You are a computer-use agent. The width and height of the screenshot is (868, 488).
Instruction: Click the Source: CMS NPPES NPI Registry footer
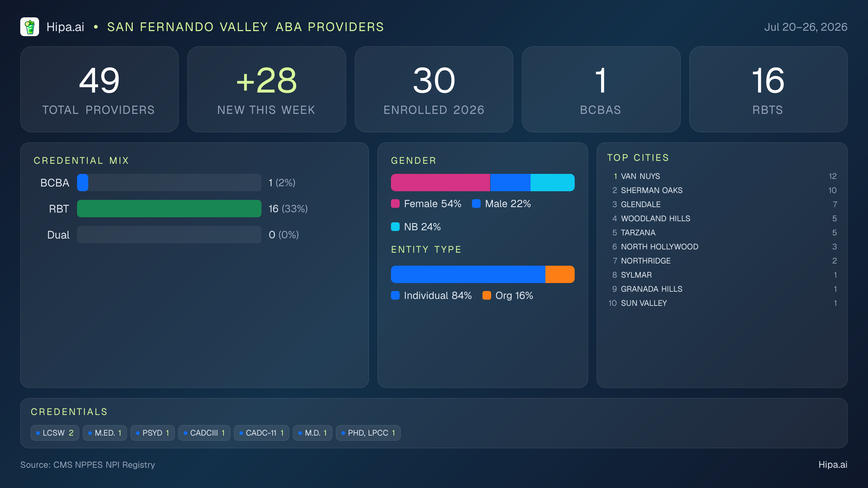88,465
